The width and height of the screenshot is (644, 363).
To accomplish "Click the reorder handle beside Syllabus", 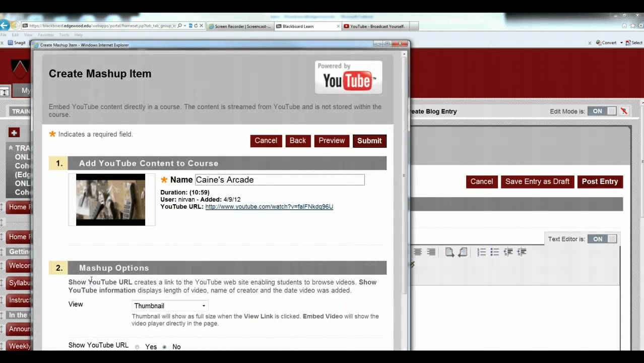I will [2, 283].
